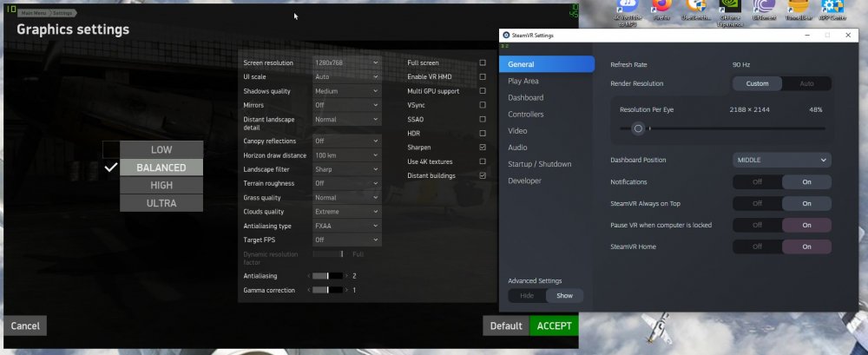The height and width of the screenshot is (355, 868).
Task: Set Pause VR when computer is locked Off
Action: pos(757,225)
